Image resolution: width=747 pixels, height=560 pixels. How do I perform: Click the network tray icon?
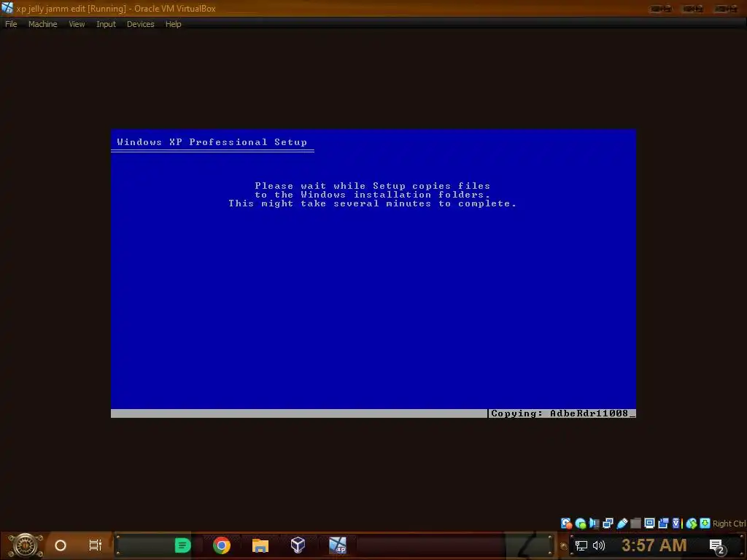pos(581,545)
